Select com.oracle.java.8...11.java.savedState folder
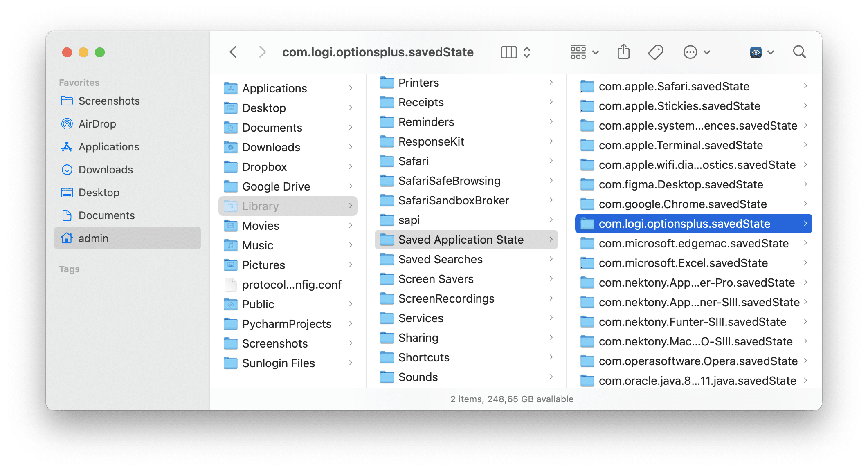Image resolution: width=868 pixels, height=471 pixels. (x=694, y=381)
